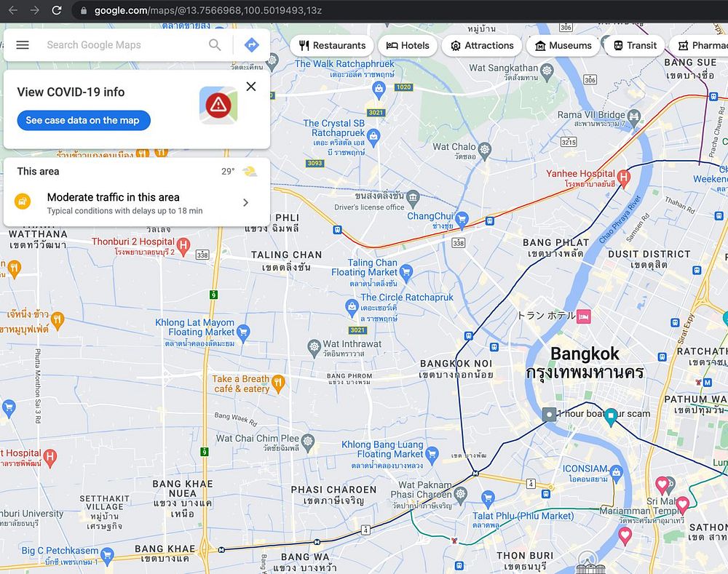Open the COVID-19 warning map thumbnail
The height and width of the screenshot is (574, 728).
click(x=218, y=105)
